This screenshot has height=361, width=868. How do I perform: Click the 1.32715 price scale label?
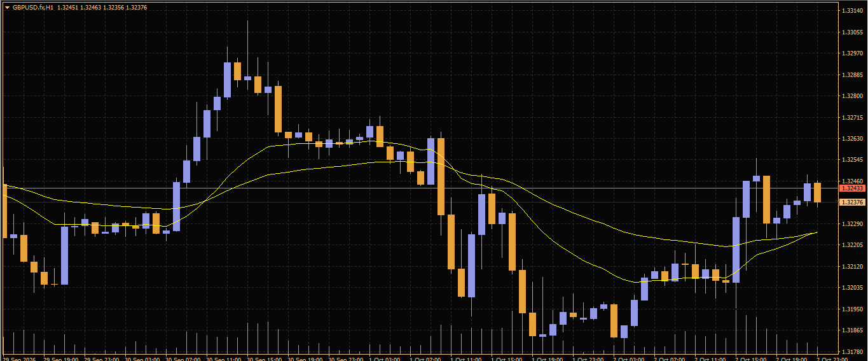[852, 117]
